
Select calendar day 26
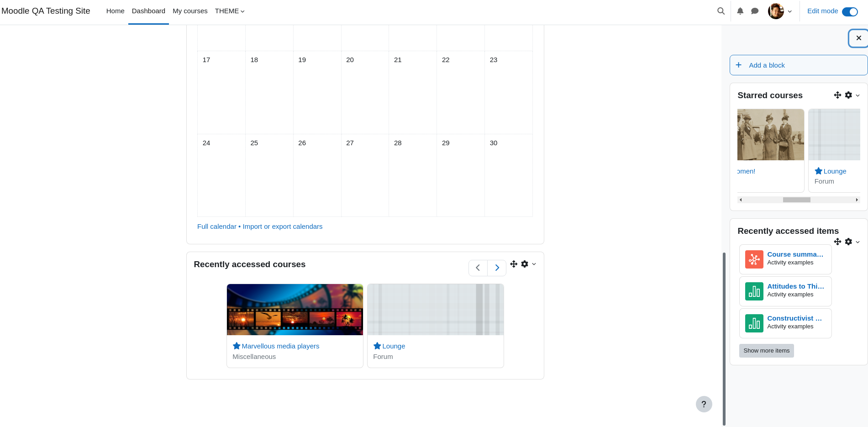pyautogui.click(x=302, y=143)
